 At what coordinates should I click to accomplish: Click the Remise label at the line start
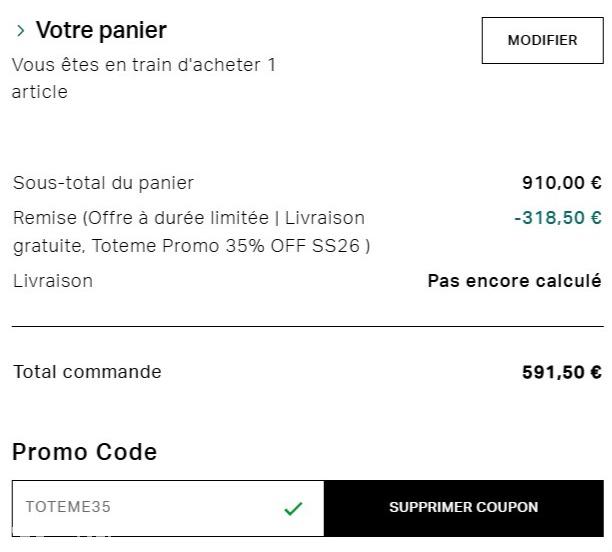(x=44, y=218)
